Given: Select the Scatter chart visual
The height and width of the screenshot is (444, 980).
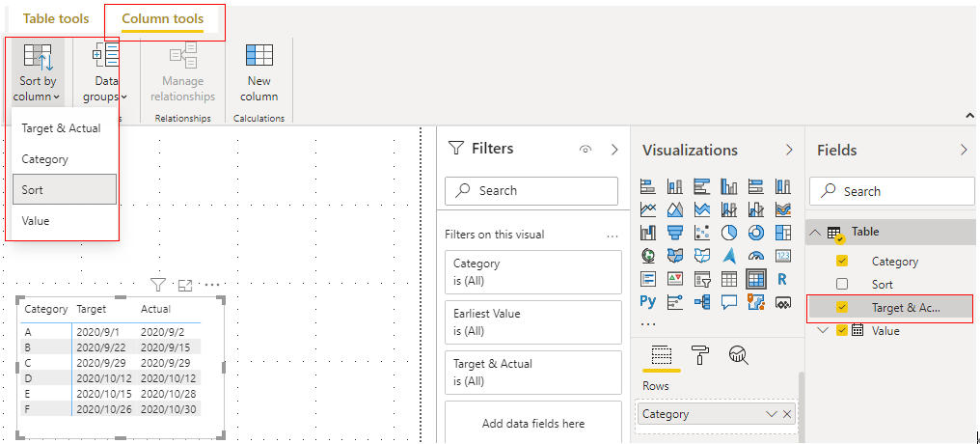Looking at the screenshot, I should pos(702,233).
